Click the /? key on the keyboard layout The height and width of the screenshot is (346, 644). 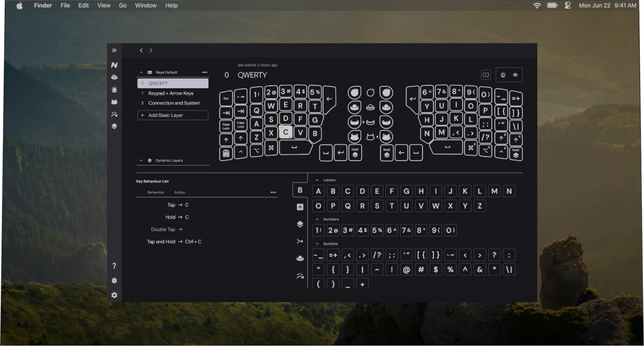point(486,137)
